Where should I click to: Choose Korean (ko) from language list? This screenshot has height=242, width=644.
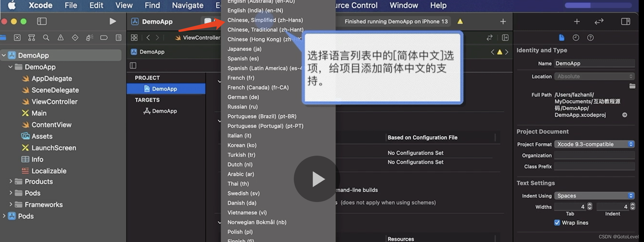(242, 145)
